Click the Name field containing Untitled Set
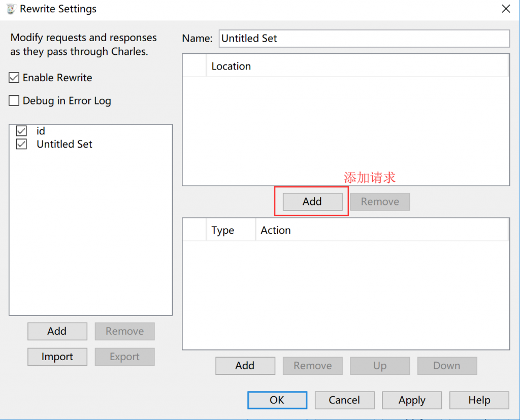This screenshot has width=520, height=420. click(364, 39)
